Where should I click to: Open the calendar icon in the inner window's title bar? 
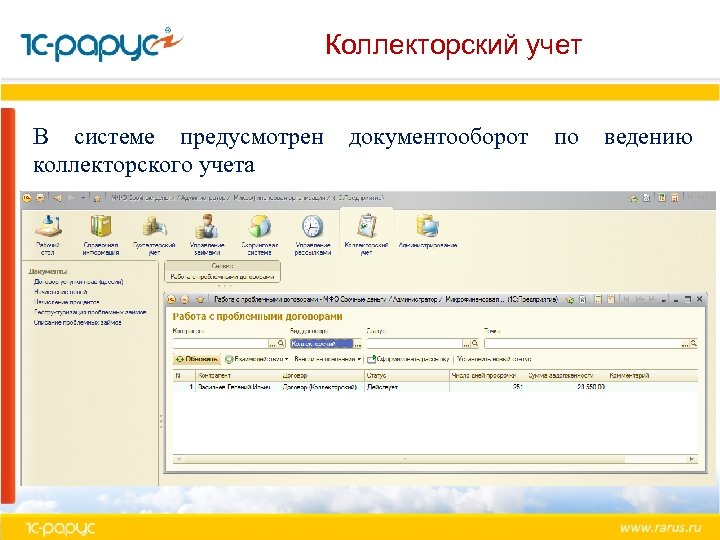click(611, 300)
